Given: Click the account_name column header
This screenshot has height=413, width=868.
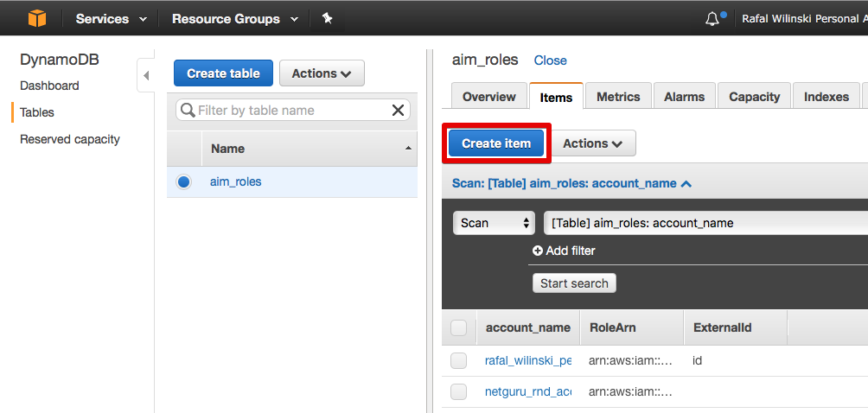Looking at the screenshot, I should pos(527,327).
